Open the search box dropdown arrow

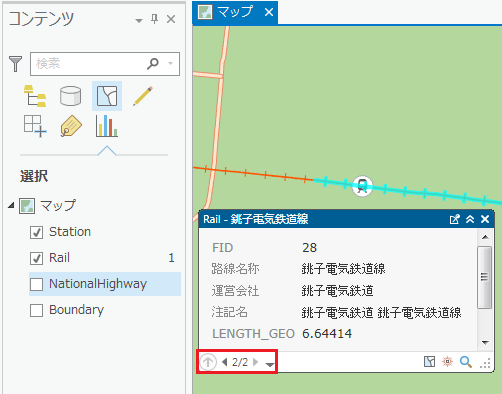coord(171,63)
